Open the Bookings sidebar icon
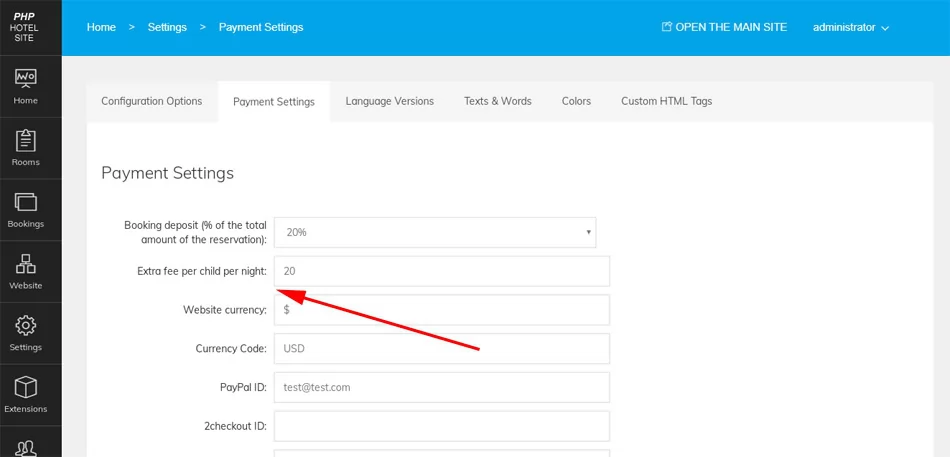The width and height of the screenshot is (950, 457). [x=26, y=202]
